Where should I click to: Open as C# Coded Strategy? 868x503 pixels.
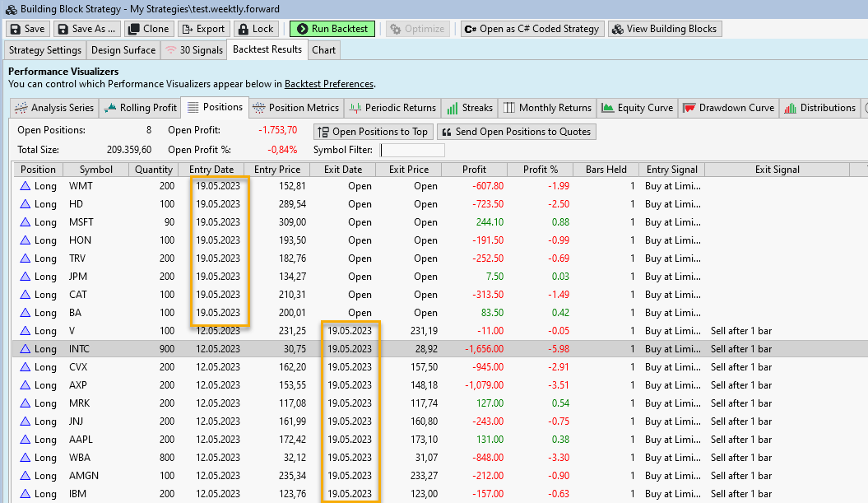[531, 29]
